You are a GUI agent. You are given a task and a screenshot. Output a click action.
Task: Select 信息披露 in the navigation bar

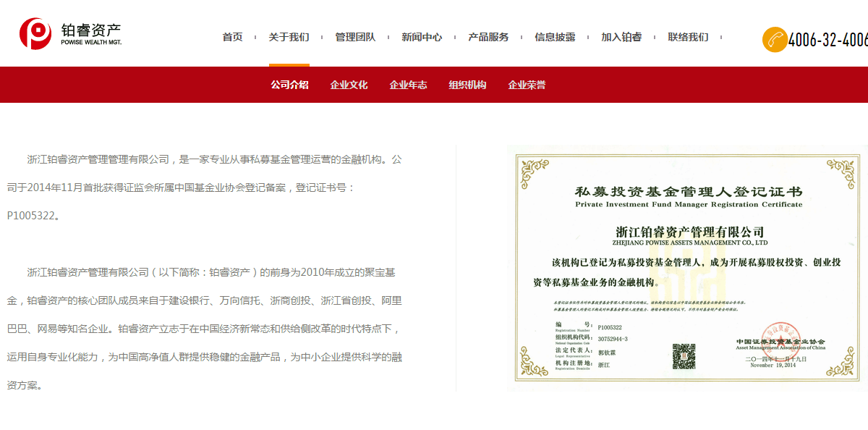click(555, 37)
